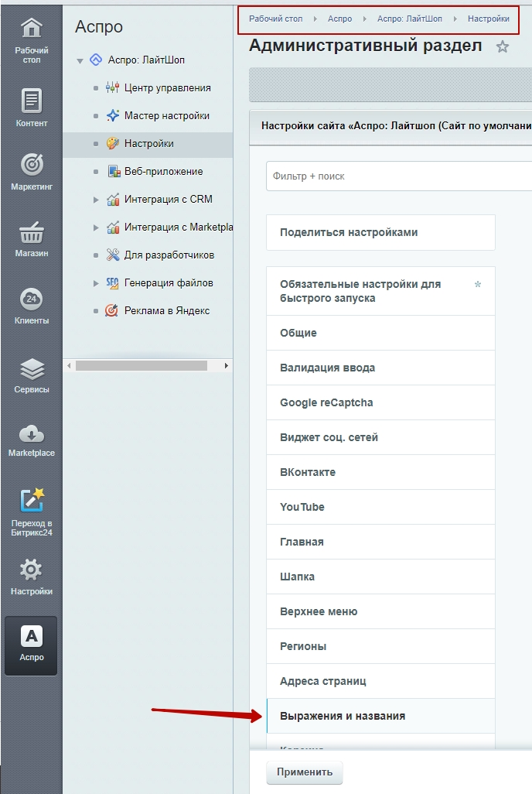Collapse the Аспро: ЛайтШоп tree node

coord(80,61)
